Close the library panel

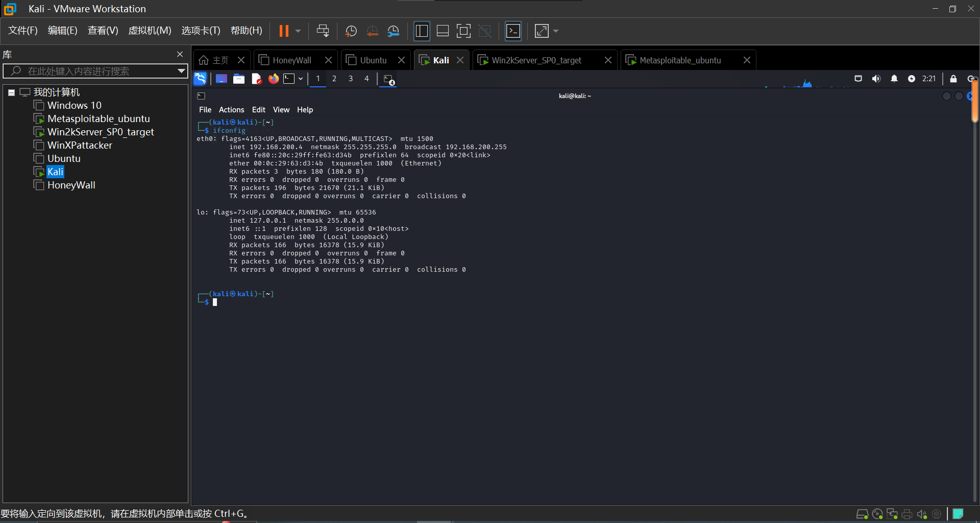coord(180,54)
